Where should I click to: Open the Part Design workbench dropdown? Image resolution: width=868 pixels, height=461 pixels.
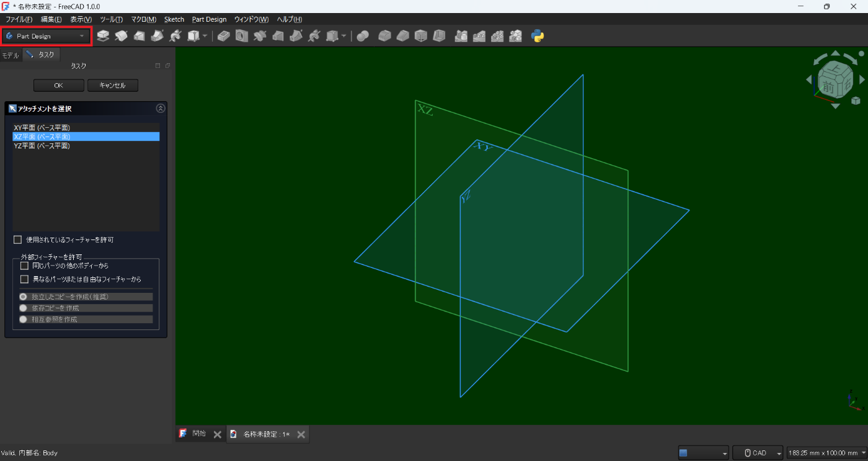point(46,36)
